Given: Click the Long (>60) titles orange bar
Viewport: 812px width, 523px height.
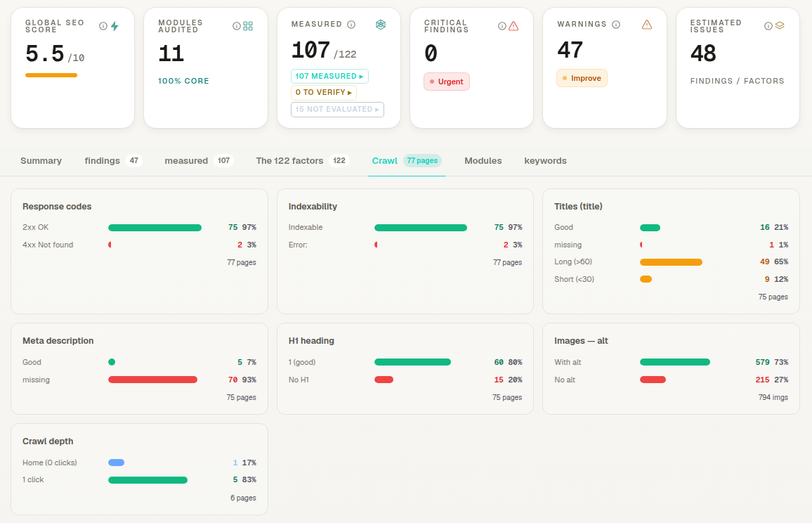Looking at the screenshot, I should click(x=671, y=262).
